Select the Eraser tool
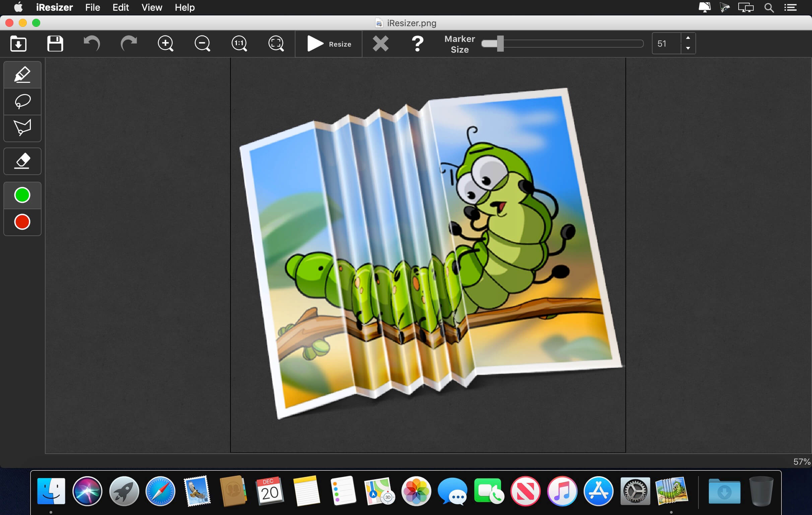812x515 pixels. pyautogui.click(x=22, y=161)
